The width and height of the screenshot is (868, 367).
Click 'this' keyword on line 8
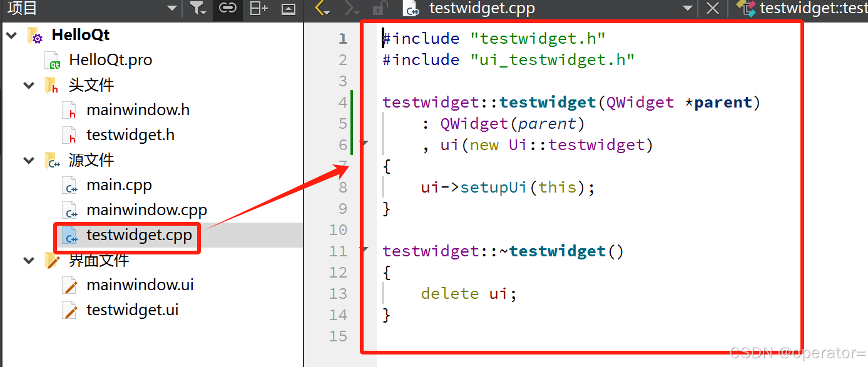557,188
